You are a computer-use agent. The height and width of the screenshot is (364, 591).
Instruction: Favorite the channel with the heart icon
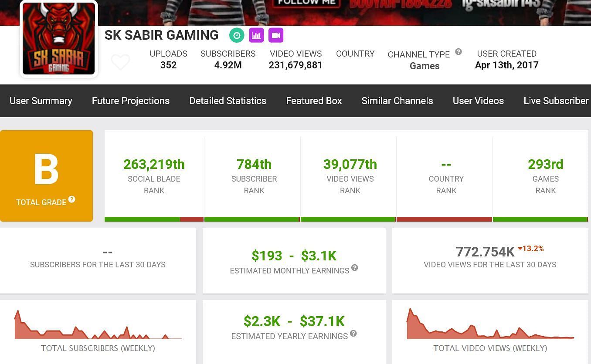coord(120,62)
